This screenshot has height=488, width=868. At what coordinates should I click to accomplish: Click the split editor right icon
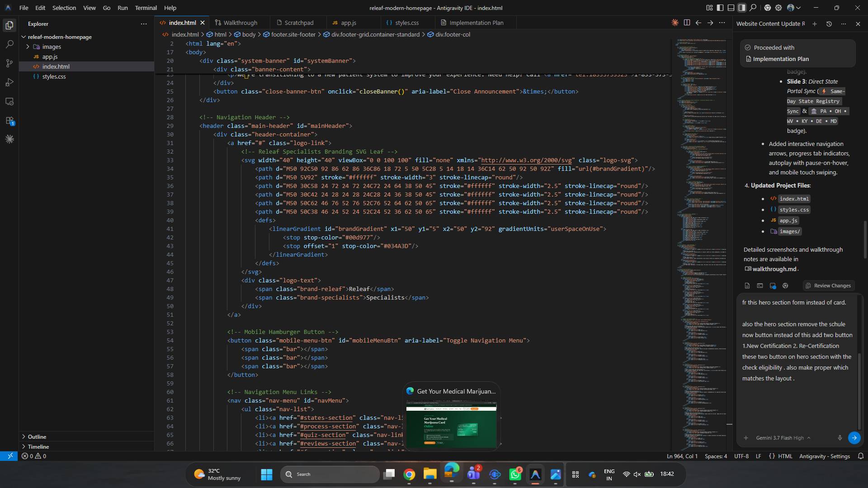click(687, 23)
